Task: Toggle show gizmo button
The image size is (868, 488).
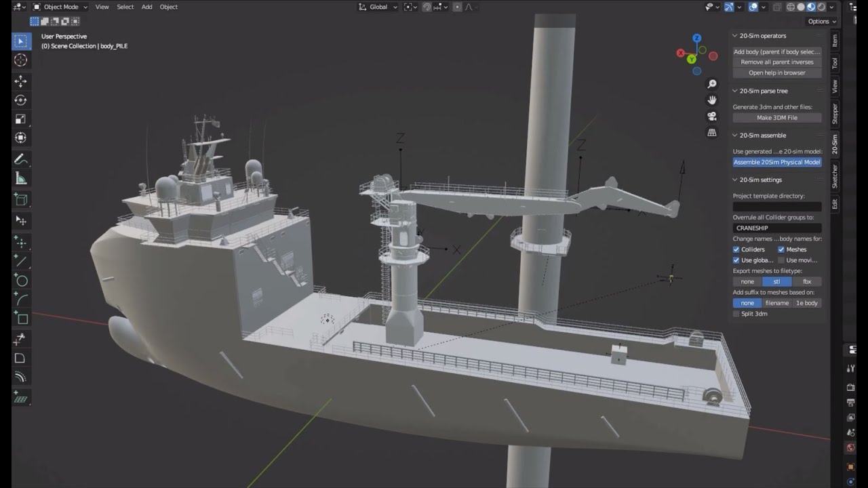Action: click(729, 7)
